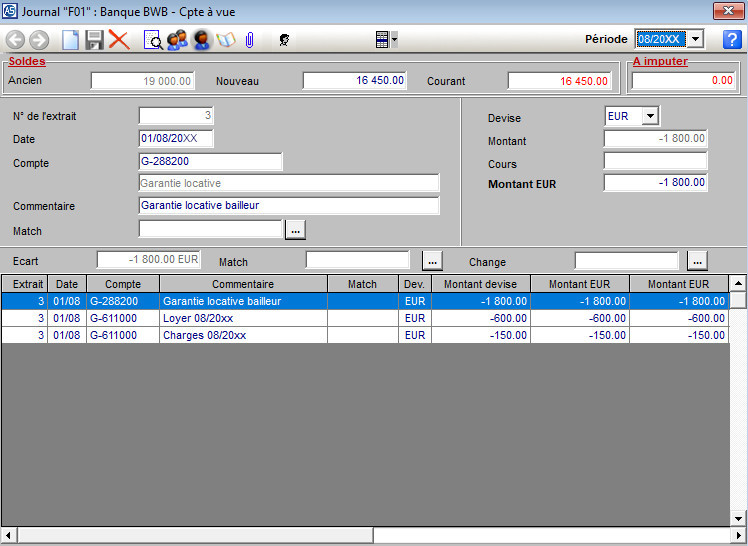Click browse button next to Change field
Image resolution: width=748 pixels, height=546 pixels.
coord(698,261)
